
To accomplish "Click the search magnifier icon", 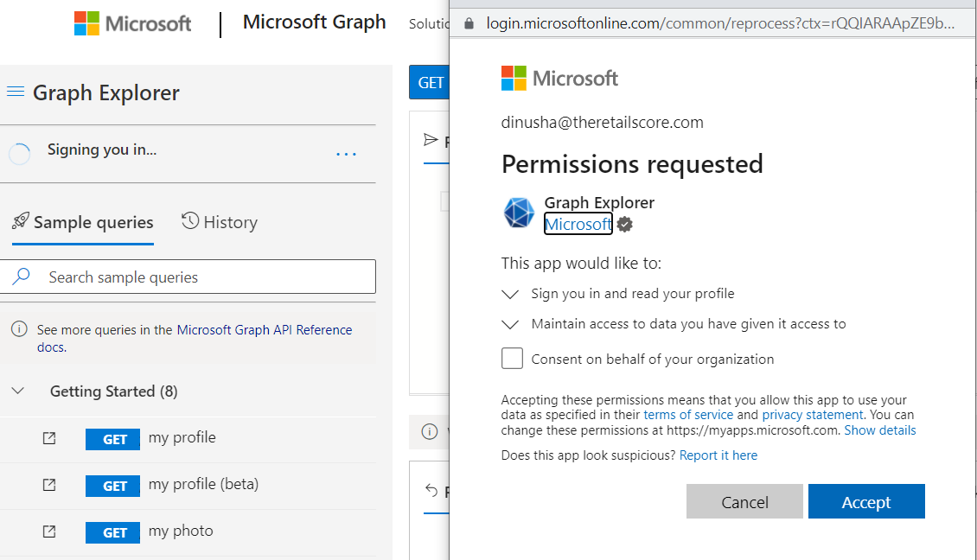I will [22, 276].
